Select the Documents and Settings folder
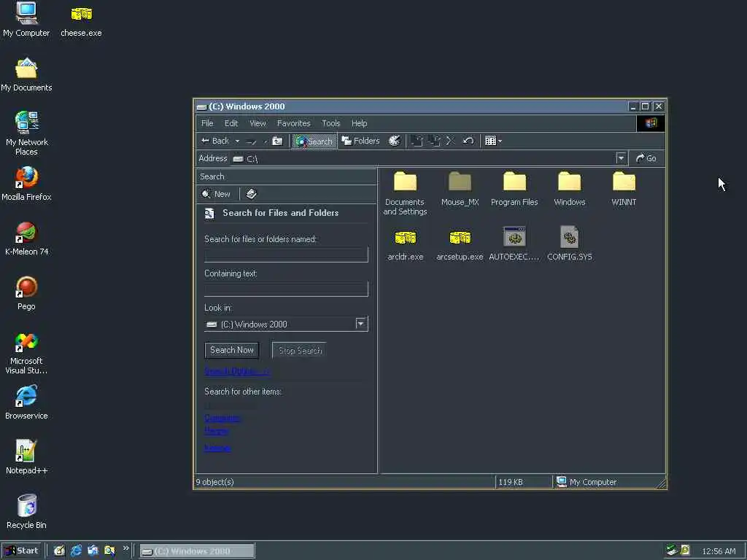This screenshot has width=747, height=560. pos(405,193)
